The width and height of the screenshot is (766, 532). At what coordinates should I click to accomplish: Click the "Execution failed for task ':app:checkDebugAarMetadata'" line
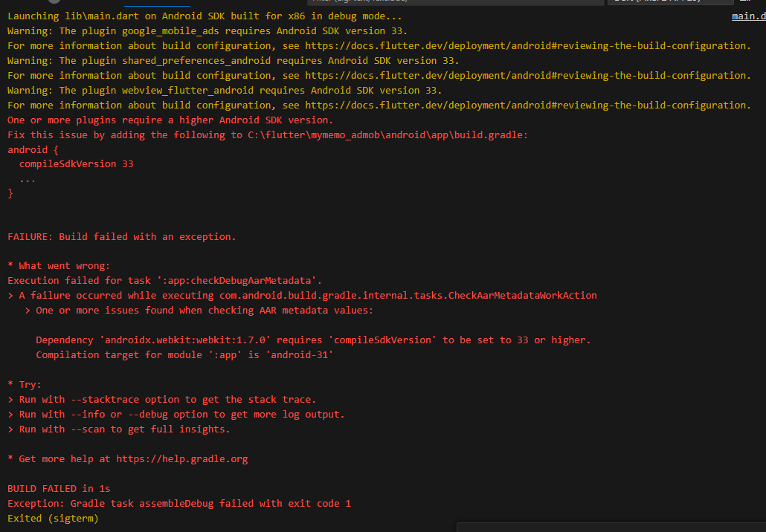(164, 281)
